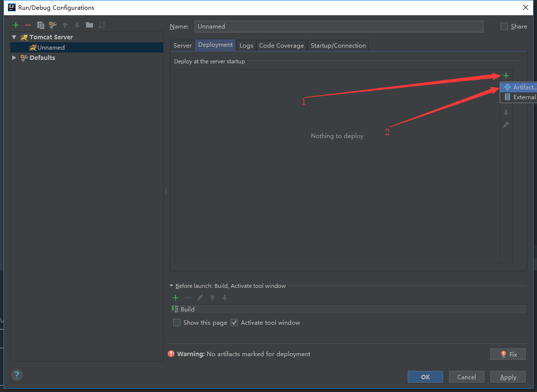Open the Startup/Connection tab
537x392 pixels.
338,46
